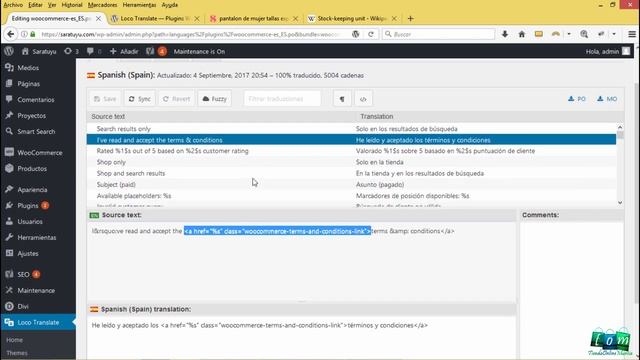Open a new browser tab
The width and height of the screenshot is (640, 360).
pyautogui.click(x=411, y=18)
